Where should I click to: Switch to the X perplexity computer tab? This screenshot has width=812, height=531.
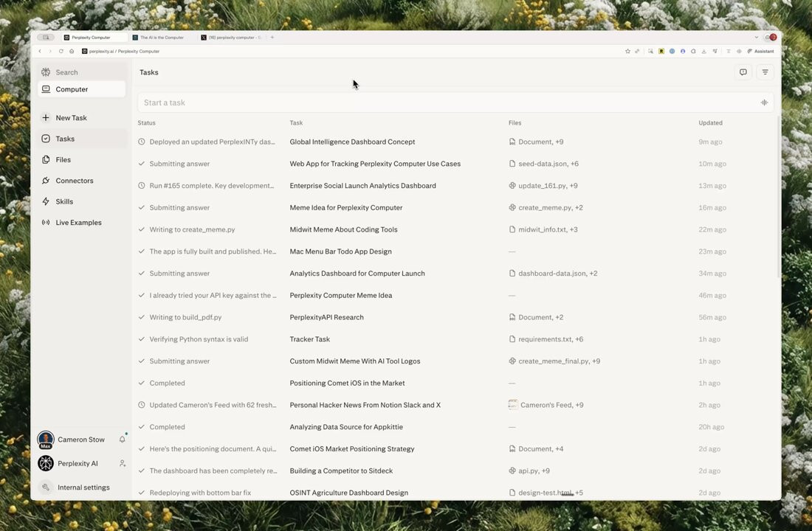[x=232, y=38]
